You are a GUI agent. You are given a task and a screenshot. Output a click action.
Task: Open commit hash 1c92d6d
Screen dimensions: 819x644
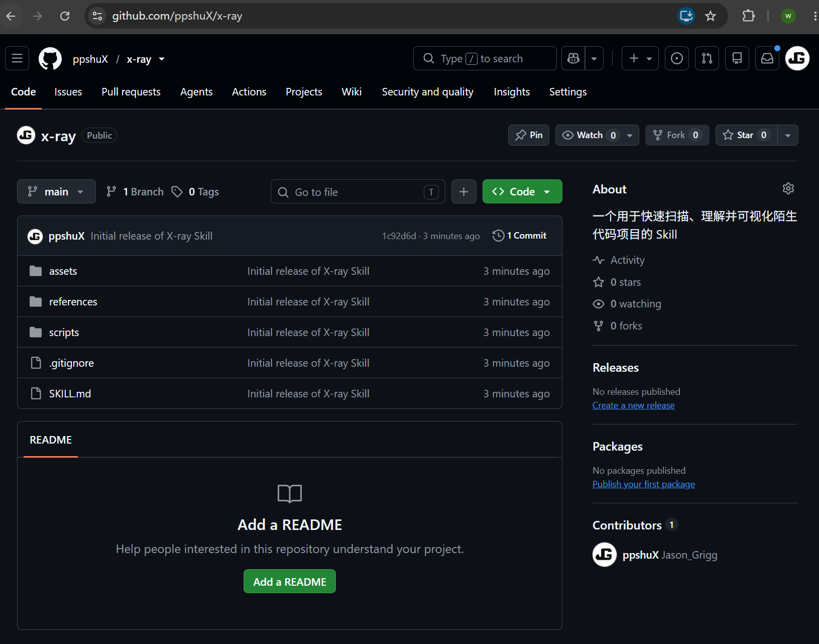(399, 236)
